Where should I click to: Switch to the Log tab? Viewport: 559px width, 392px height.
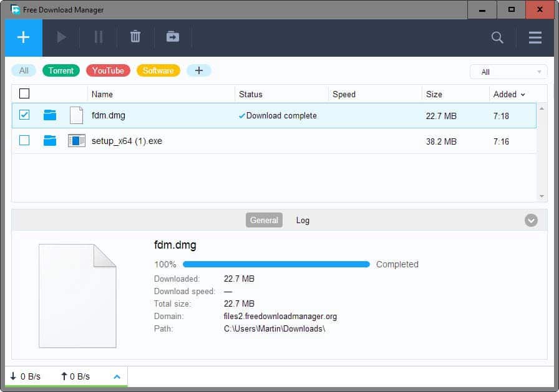pyautogui.click(x=303, y=220)
